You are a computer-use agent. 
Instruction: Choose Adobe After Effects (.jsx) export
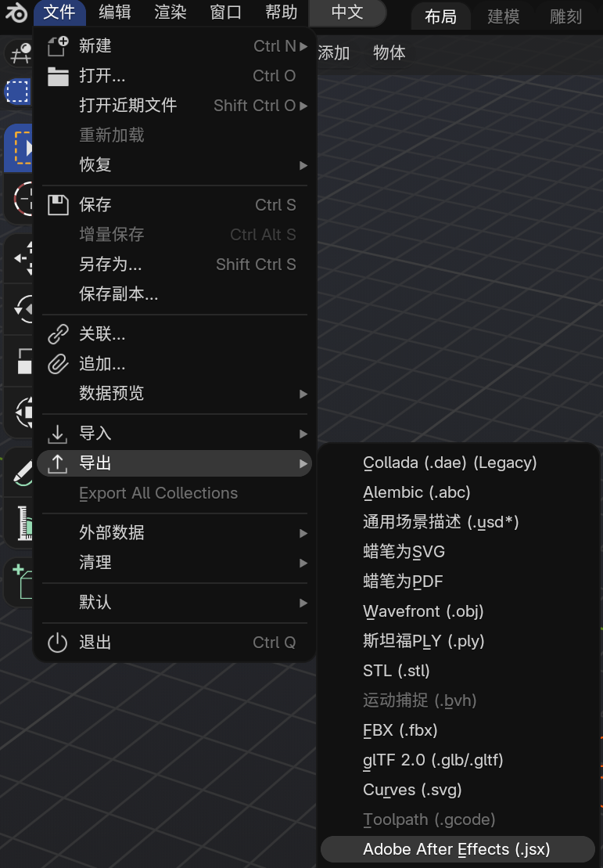point(458,849)
